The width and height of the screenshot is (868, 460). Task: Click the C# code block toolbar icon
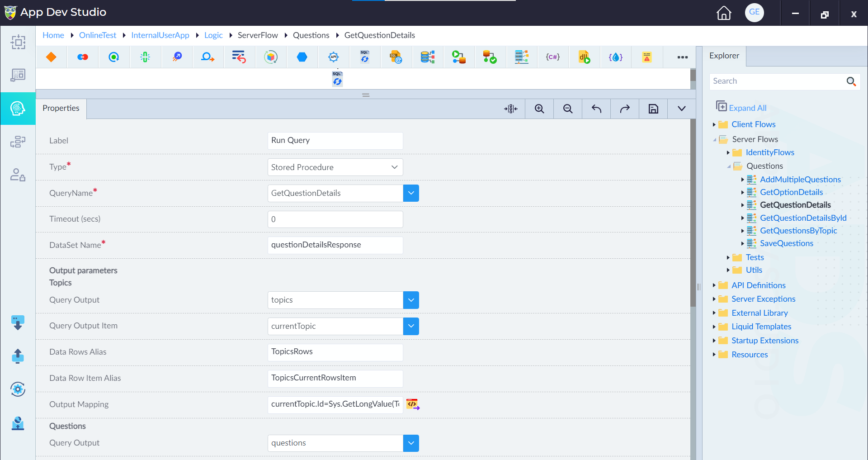(552, 57)
